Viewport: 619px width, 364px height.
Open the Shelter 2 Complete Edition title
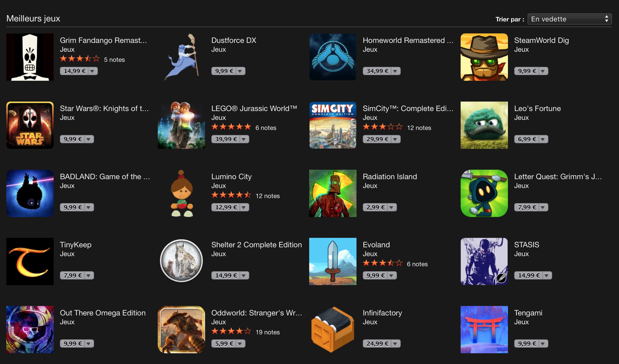[256, 245]
